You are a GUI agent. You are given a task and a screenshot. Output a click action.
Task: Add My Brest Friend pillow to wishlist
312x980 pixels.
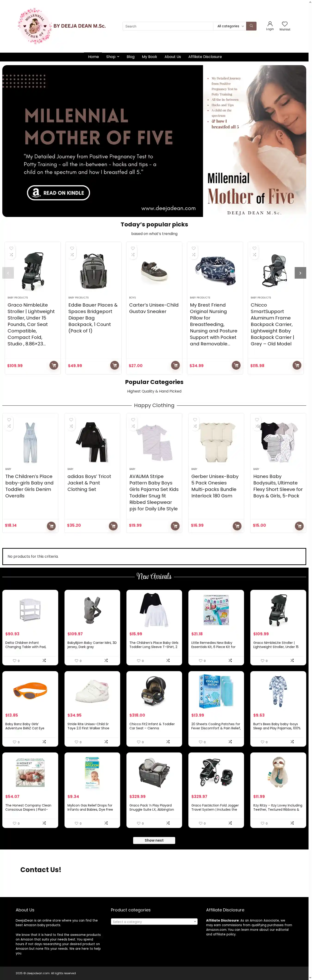point(194,248)
